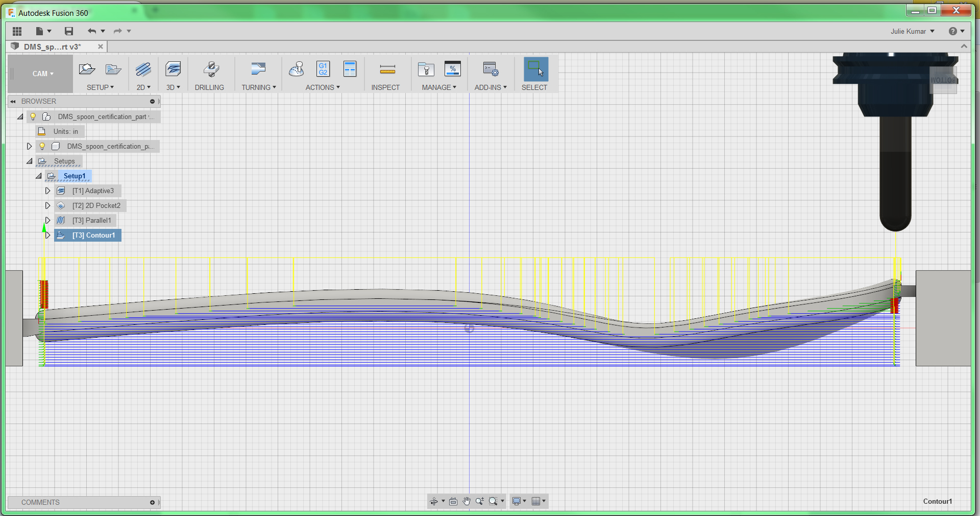The image size is (980, 516).
Task: Close the DMS_sp...rt v3 document tab
Action: [101, 46]
